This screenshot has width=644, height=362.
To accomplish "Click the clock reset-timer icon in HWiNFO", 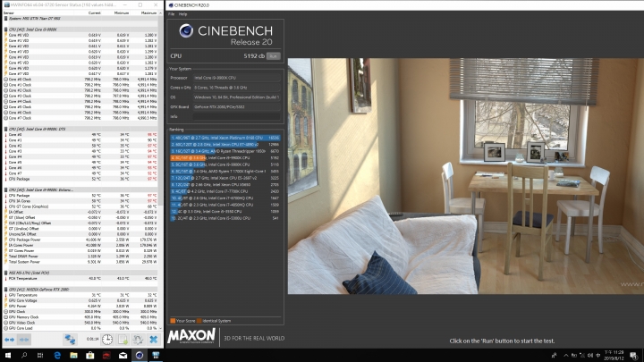I will coord(107,340).
